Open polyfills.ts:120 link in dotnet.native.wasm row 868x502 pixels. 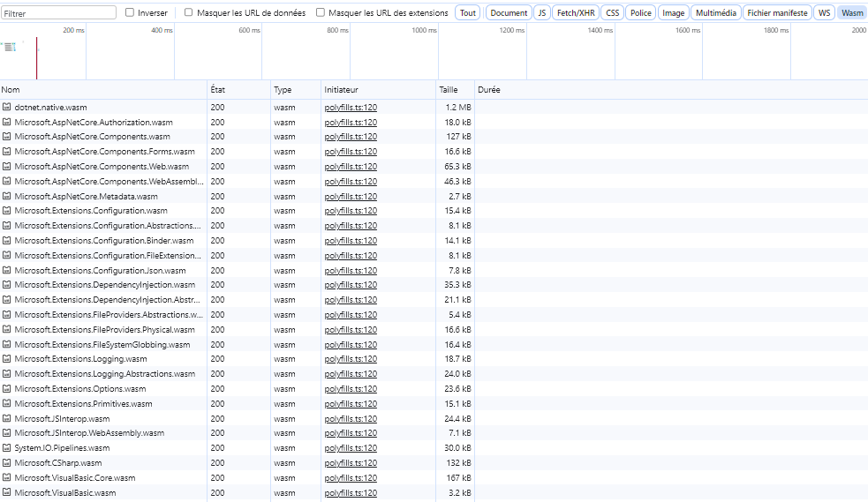pos(351,108)
